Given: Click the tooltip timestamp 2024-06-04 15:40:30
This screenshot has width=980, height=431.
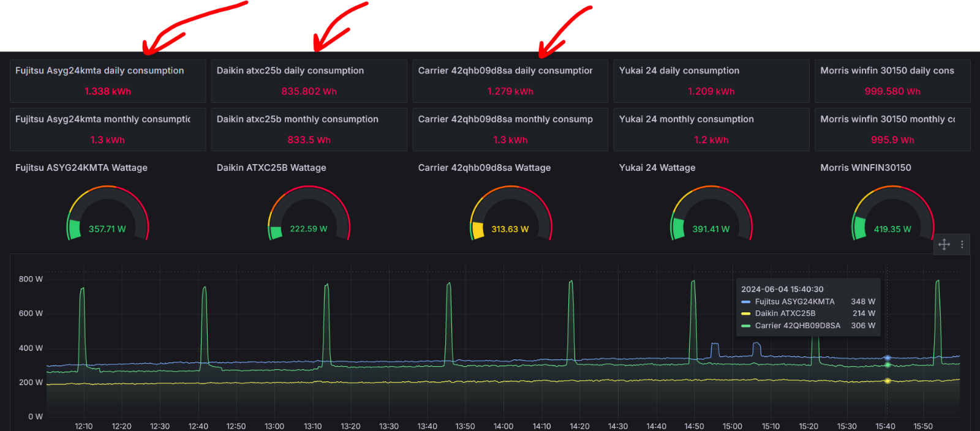Looking at the screenshot, I should click(x=782, y=289).
